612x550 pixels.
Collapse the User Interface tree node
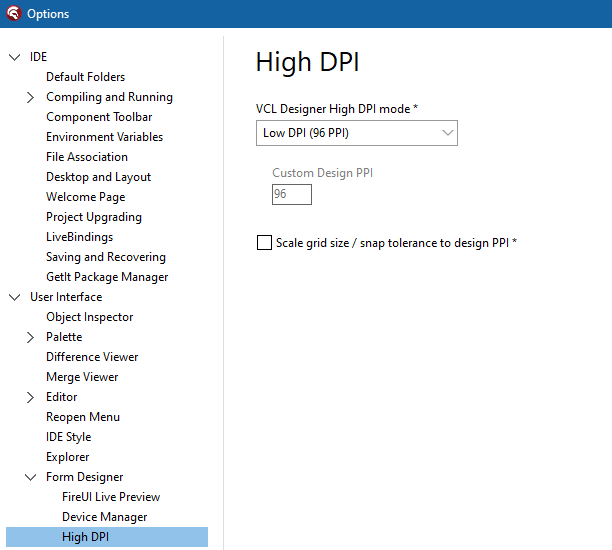[14, 297]
